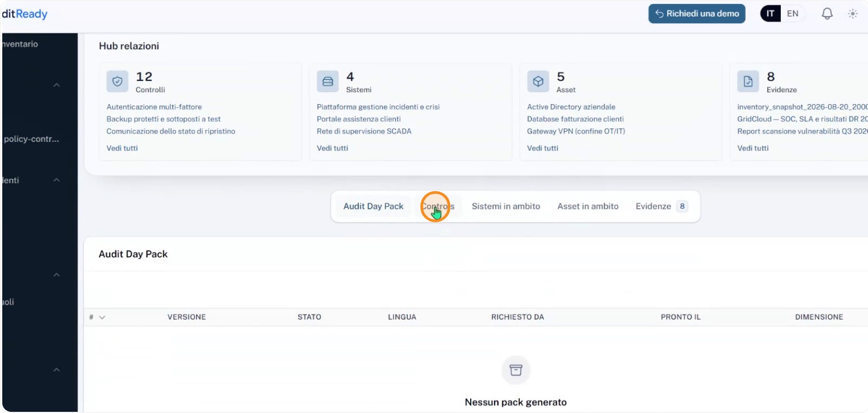The height and width of the screenshot is (413, 868).
Task: Click the server icon on the Sistemi card
Action: click(x=328, y=81)
